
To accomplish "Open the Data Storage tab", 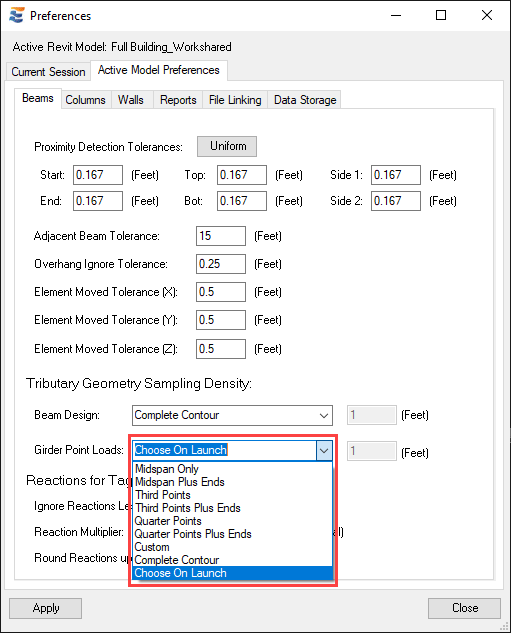I will coord(305,100).
